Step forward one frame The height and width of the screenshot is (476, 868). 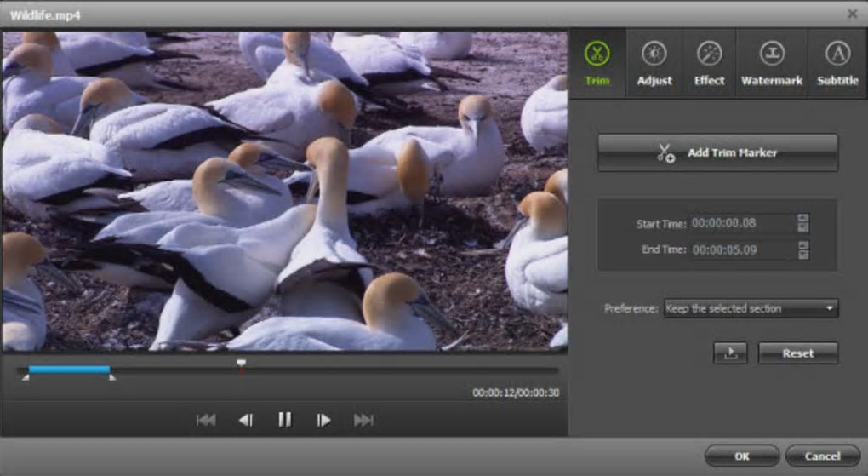(323, 419)
